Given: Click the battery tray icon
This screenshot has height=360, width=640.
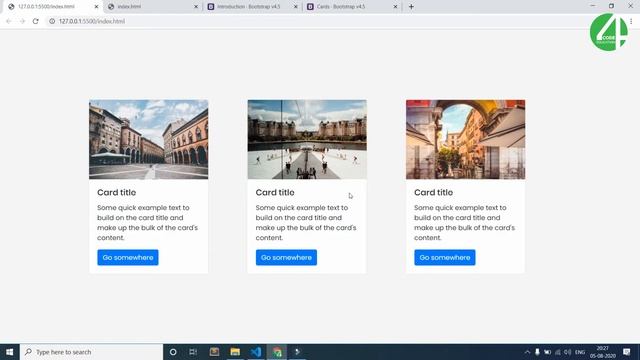Looking at the screenshot, I should click(x=547, y=352).
